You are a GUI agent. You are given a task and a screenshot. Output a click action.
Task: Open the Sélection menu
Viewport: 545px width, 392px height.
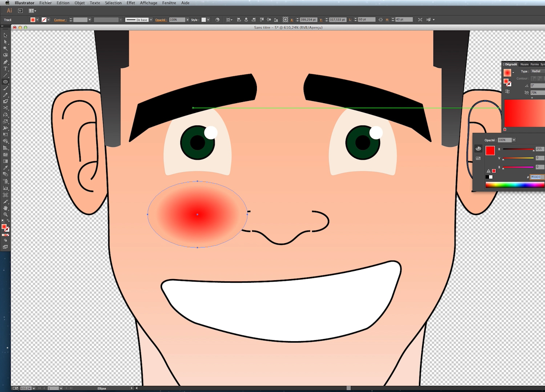113,3
